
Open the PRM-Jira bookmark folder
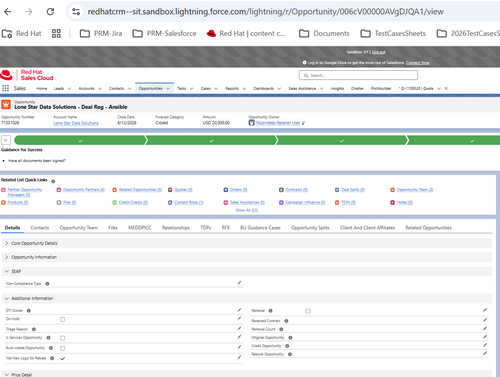[101, 33]
